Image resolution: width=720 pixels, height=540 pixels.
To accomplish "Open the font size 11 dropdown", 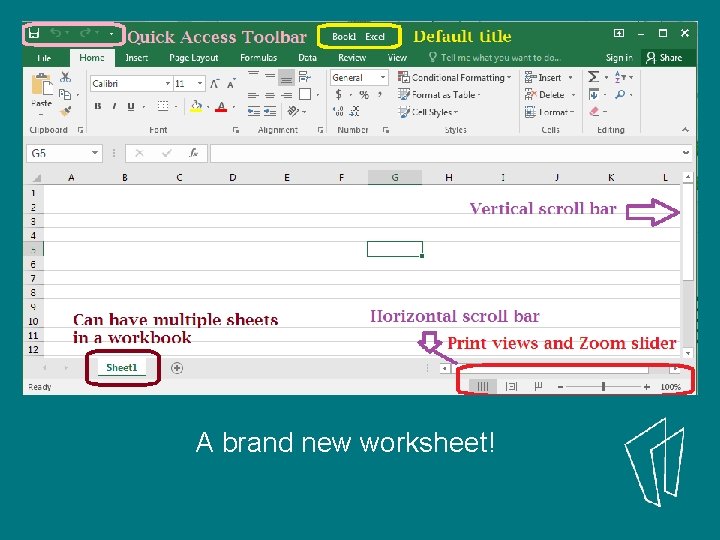I will click(200, 84).
